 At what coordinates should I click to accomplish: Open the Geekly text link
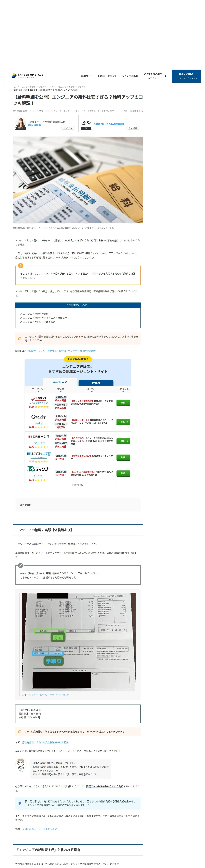click(39, 423)
